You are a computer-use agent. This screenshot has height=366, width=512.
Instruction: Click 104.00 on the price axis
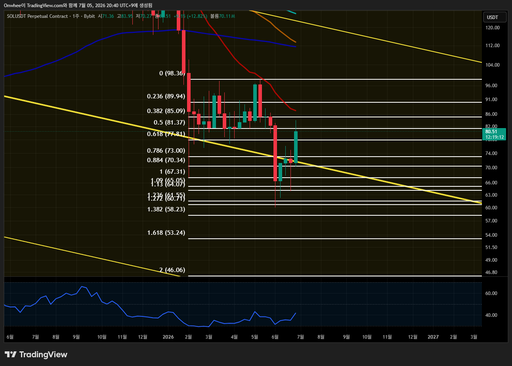pos(493,65)
